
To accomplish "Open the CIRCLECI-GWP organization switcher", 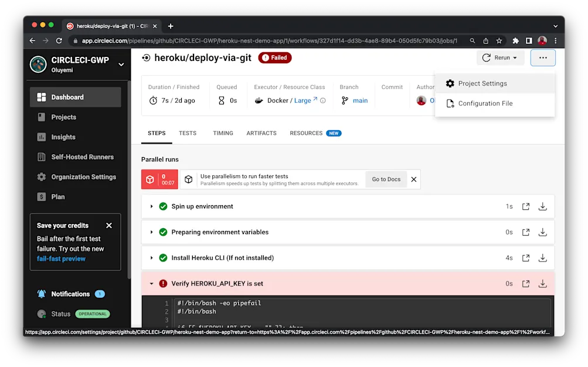I will tap(121, 64).
